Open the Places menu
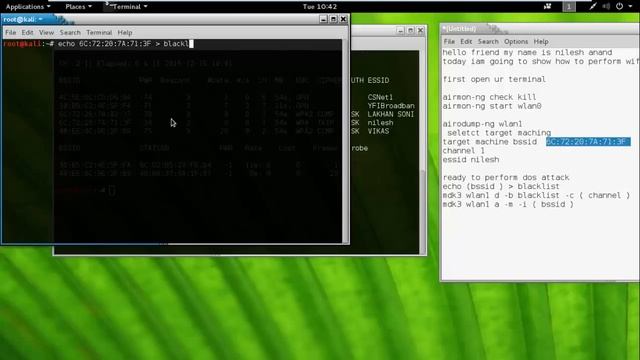The image size is (640, 360). (x=78, y=7)
